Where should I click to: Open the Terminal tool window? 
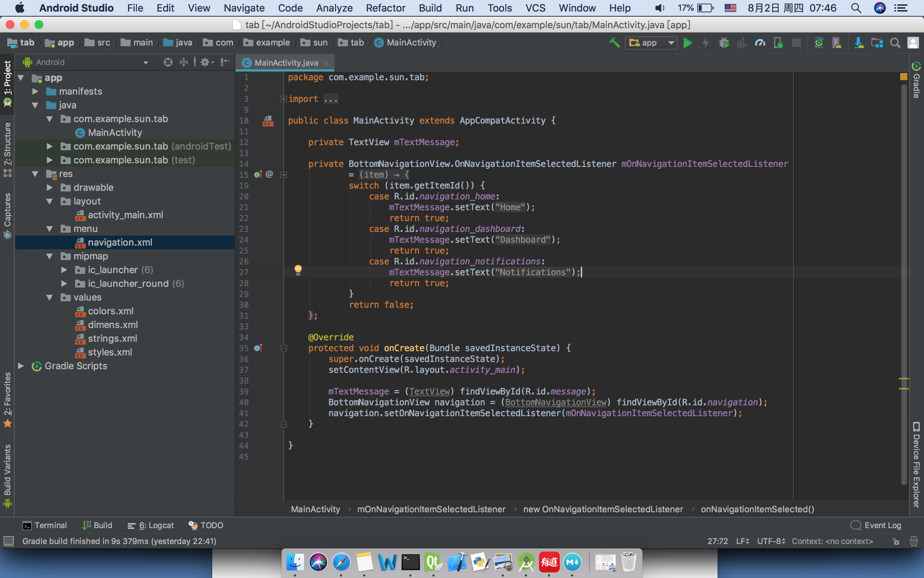pyautogui.click(x=45, y=525)
